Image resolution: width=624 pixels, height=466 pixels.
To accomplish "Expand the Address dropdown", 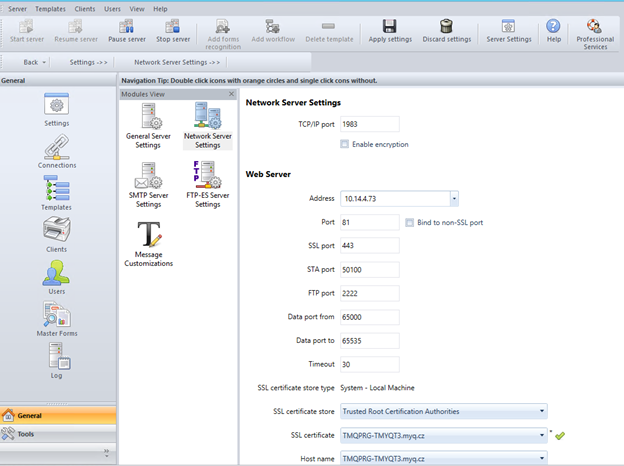I will pos(453,198).
